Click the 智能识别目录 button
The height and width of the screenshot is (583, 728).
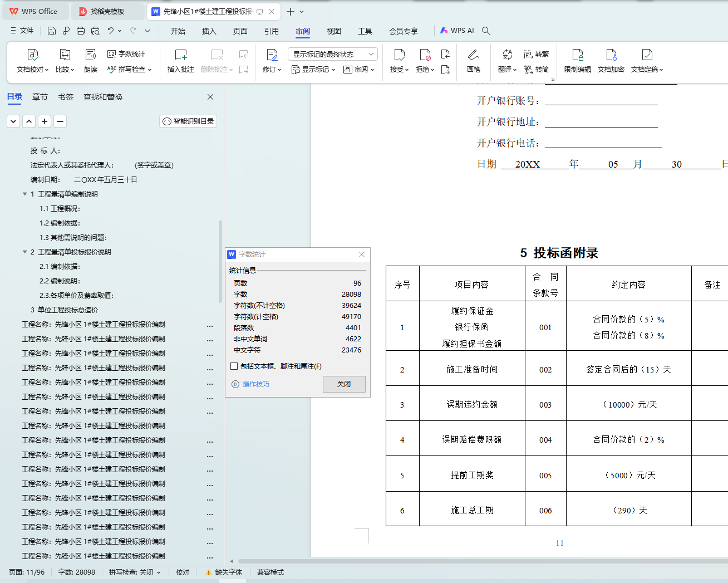pyautogui.click(x=188, y=121)
